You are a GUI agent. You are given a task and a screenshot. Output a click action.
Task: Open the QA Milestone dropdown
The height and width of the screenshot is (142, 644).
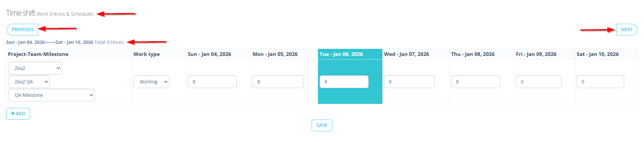52,95
